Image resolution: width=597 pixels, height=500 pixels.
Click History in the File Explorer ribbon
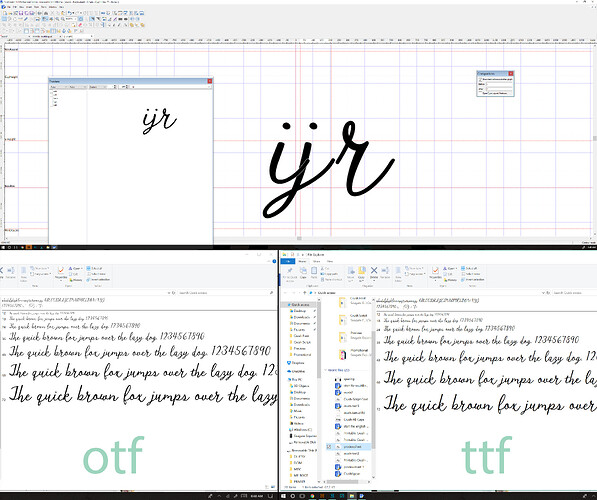coord(449,280)
